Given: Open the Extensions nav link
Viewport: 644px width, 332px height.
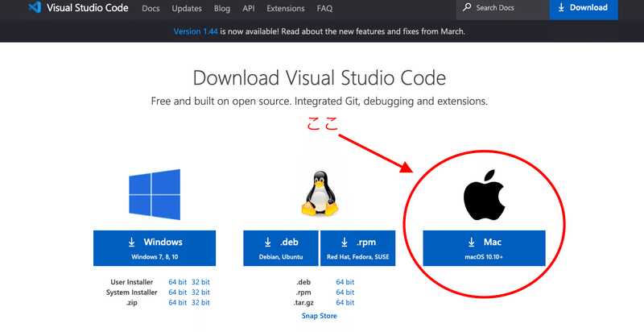Looking at the screenshot, I should coord(286,8).
